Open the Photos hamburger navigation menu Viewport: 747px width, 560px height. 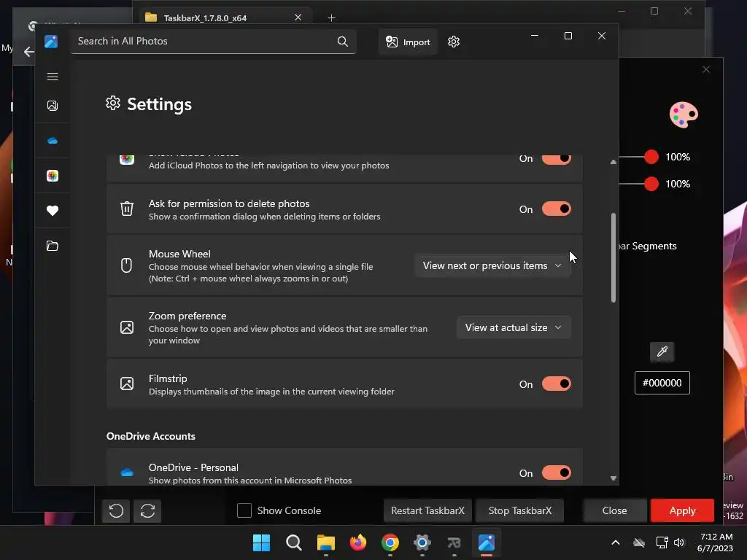point(53,77)
